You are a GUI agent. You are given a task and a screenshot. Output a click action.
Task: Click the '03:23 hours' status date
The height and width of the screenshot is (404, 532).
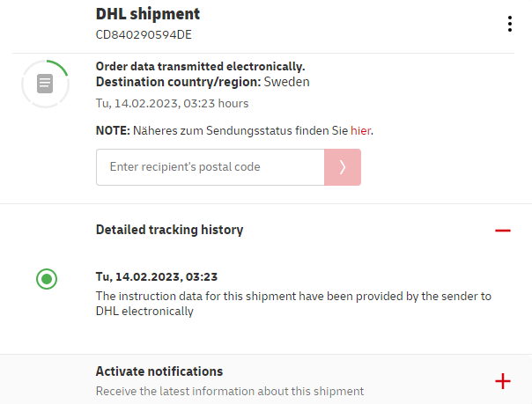(x=172, y=103)
